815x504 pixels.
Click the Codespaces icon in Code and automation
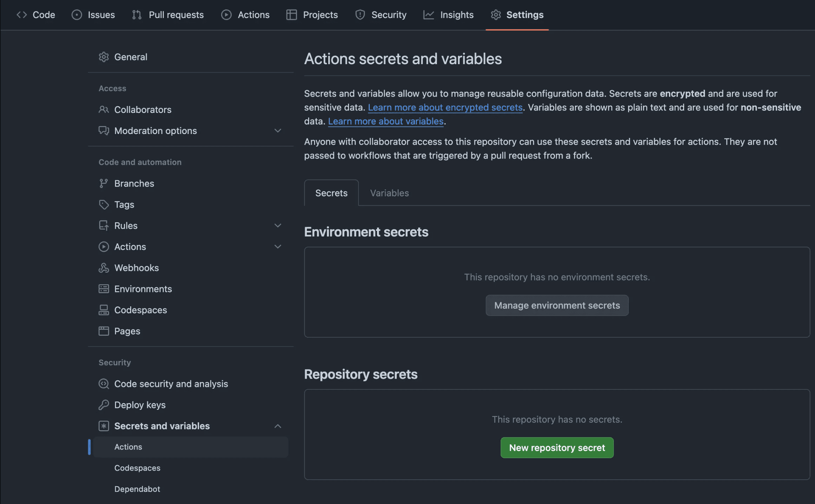tap(104, 310)
